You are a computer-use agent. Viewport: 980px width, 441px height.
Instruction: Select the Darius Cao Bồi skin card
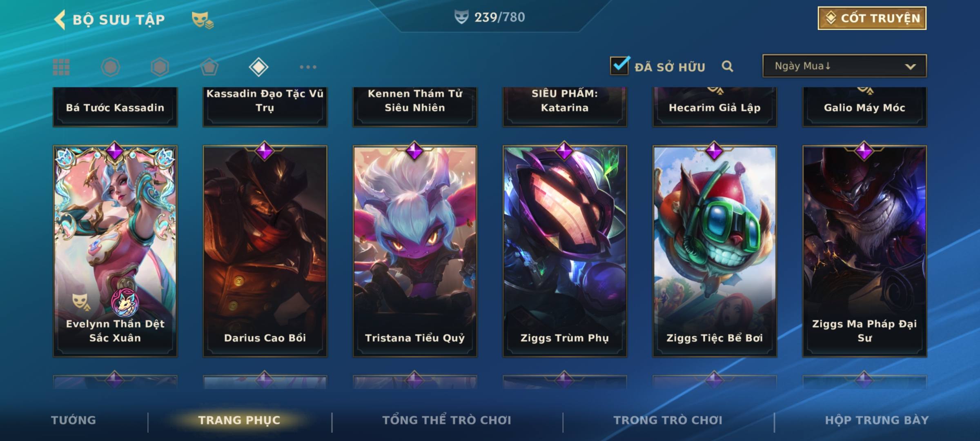[x=265, y=251]
